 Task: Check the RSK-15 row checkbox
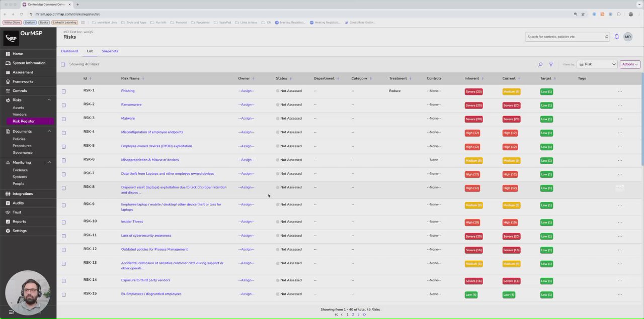[63, 295]
